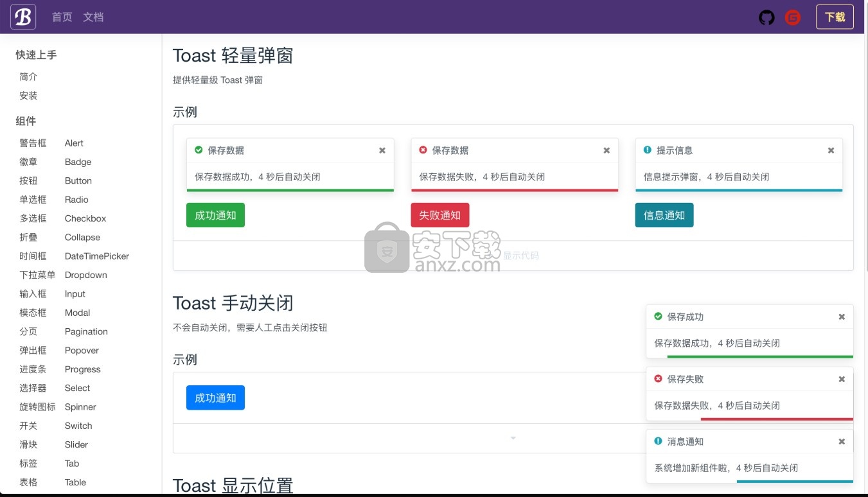The height and width of the screenshot is (497, 868).
Task: Open 表格 Table sidebar item
Action: (53, 482)
